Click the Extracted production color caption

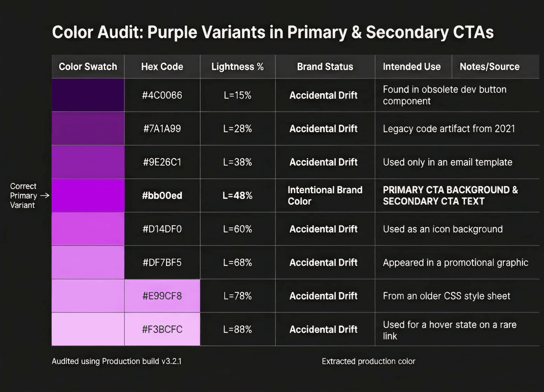[368, 361]
